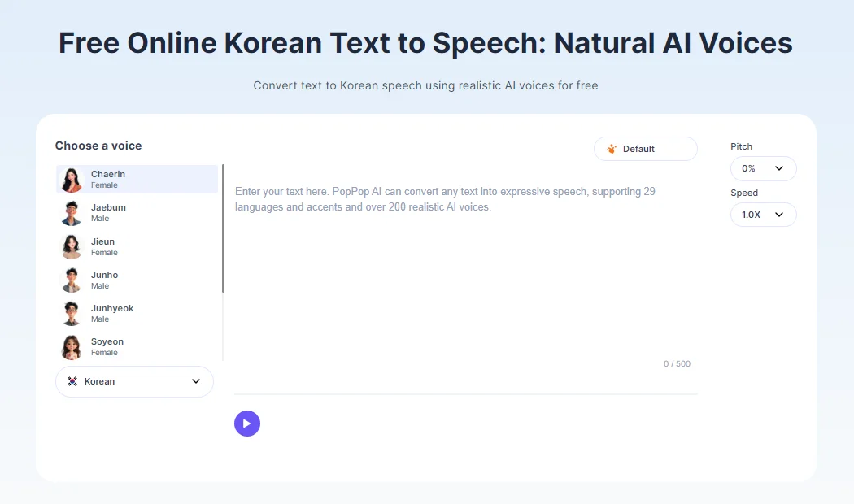Click the audio progress bar
This screenshot has height=504, width=854.
click(465, 394)
